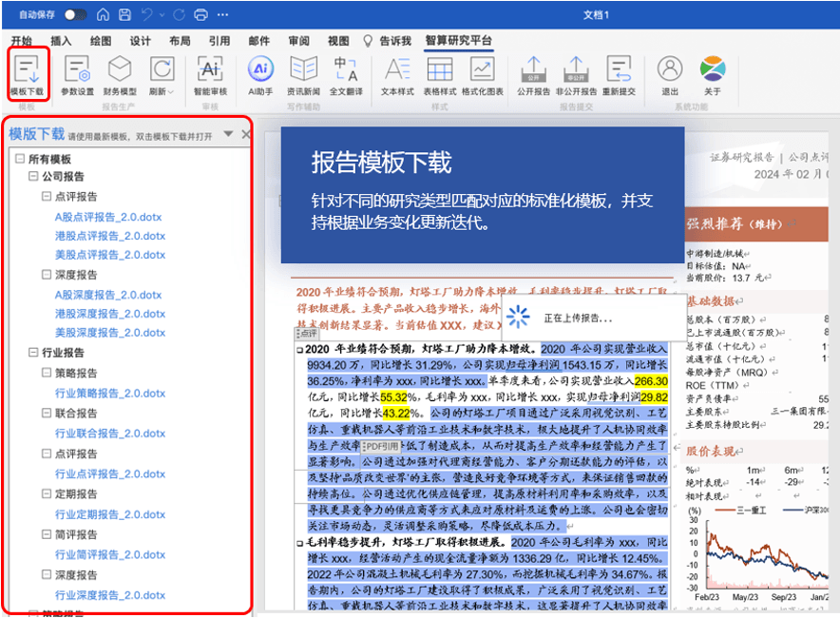This screenshot has height=618, width=840.
Task: Open 美股深度报告_2.0.dotx template
Action: click(x=110, y=333)
